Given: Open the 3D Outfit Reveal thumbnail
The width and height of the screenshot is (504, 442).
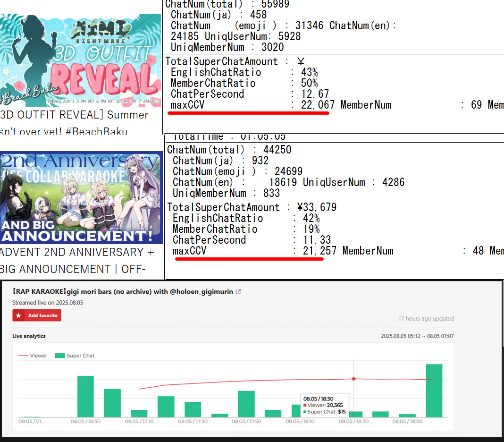Looking at the screenshot, I should coord(80,60).
